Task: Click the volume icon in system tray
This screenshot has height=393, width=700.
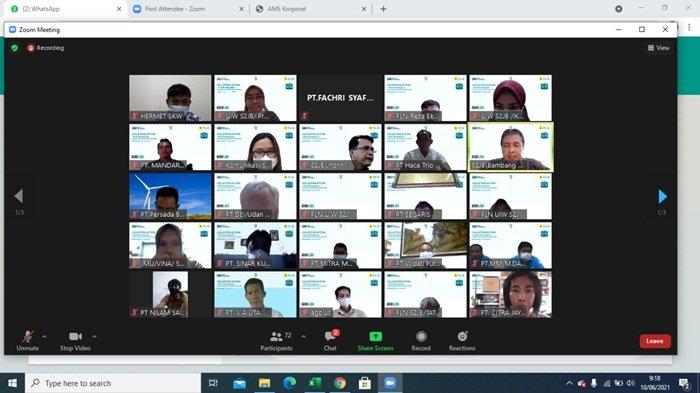Action: [x=630, y=383]
